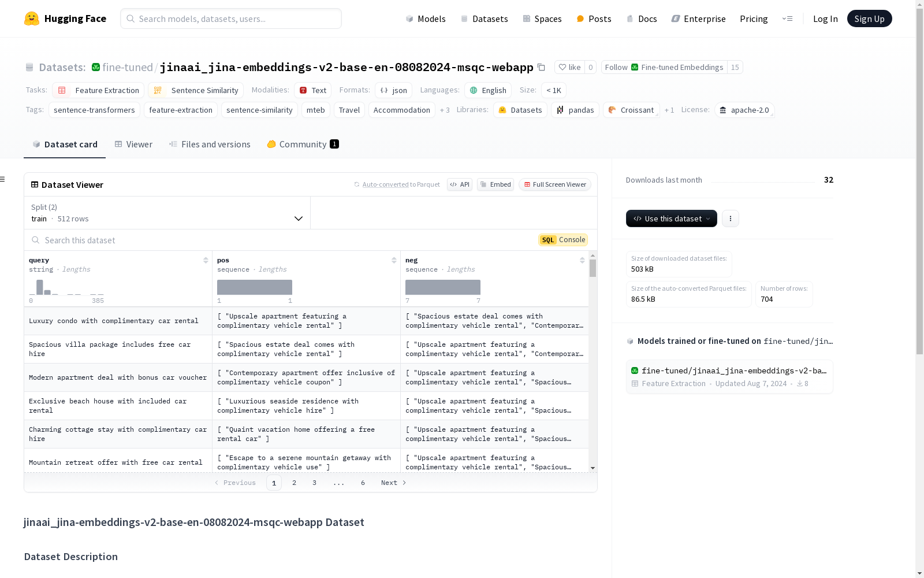Select the Dataset card tab
The image size is (924, 578).
[x=65, y=144]
